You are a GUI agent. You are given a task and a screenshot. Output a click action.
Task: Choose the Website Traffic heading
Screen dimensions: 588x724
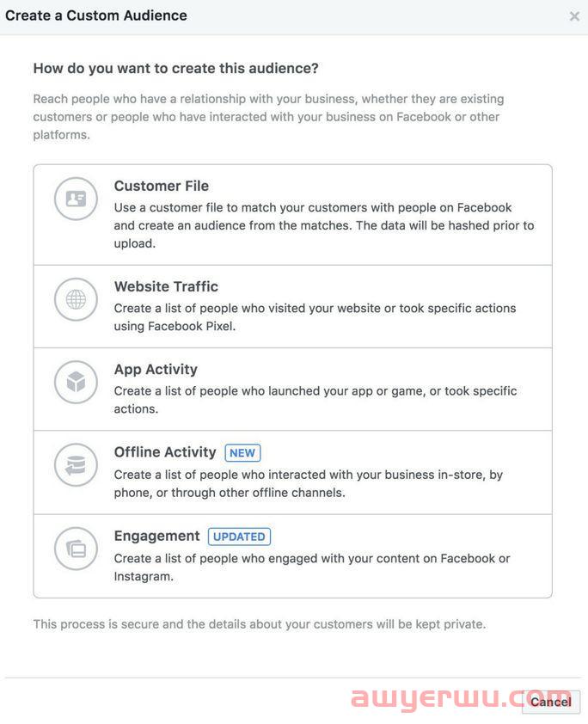[166, 286]
